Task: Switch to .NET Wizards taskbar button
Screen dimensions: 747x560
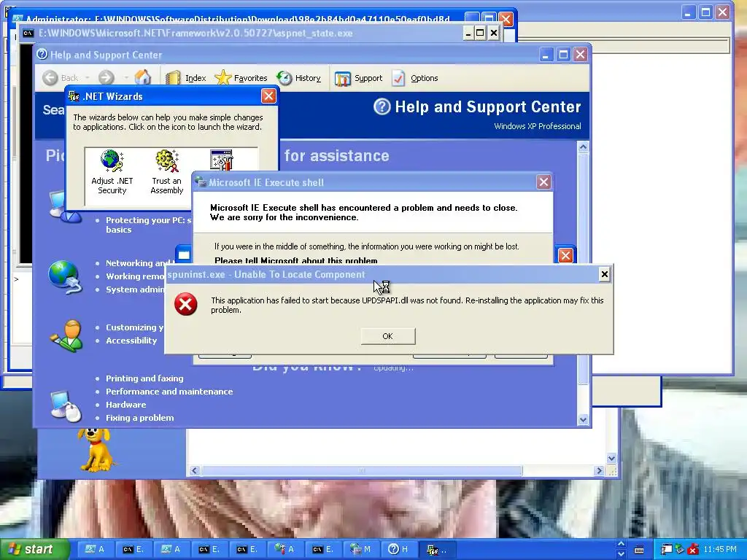Action: [x=437, y=550]
